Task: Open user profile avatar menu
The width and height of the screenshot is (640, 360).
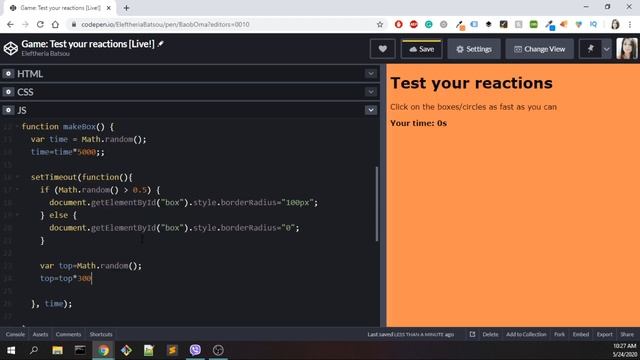Action: tap(627, 49)
